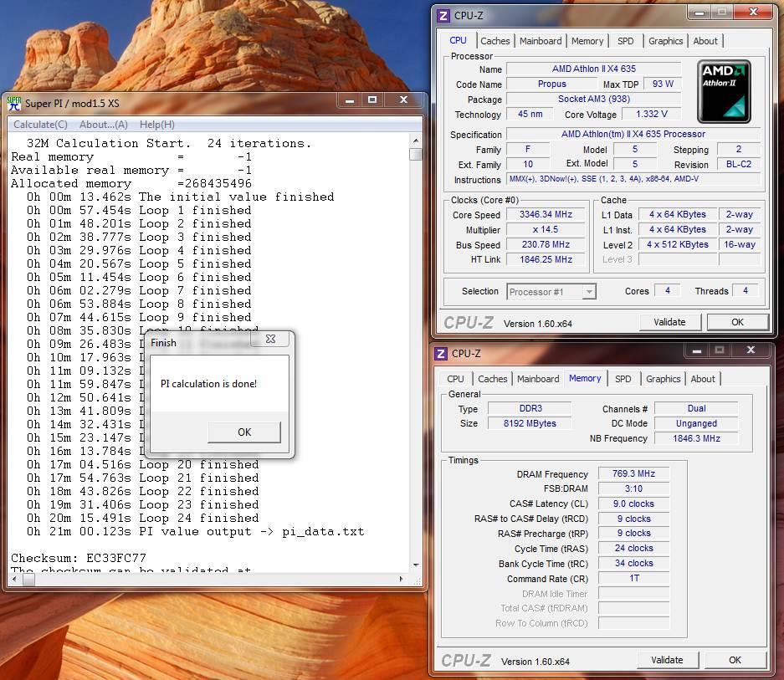Select the Memory tab in bottom CPU-Z window
This screenshot has width=784, height=680.
(585, 378)
